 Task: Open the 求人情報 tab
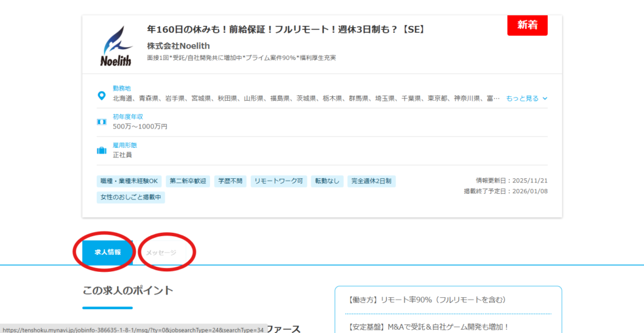pyautogui.click(x=108, y=252)
